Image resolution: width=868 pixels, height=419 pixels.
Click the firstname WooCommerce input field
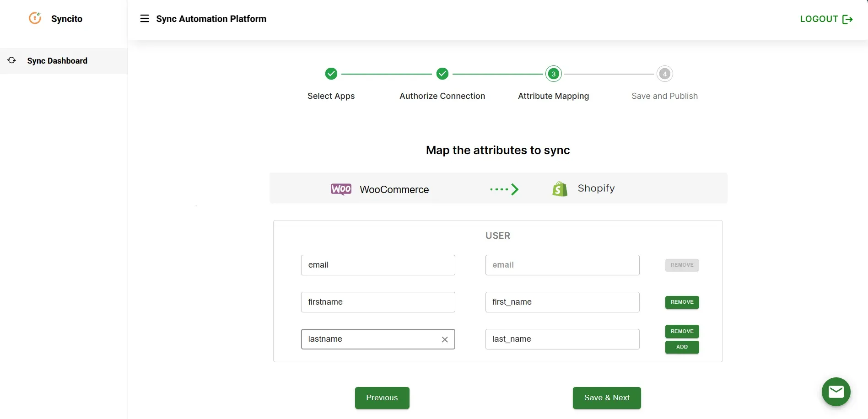pos(377,302)
